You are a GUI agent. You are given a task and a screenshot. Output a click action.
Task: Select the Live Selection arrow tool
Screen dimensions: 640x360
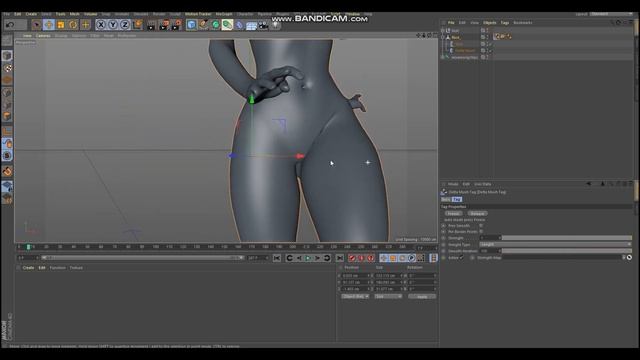[37, 25]
